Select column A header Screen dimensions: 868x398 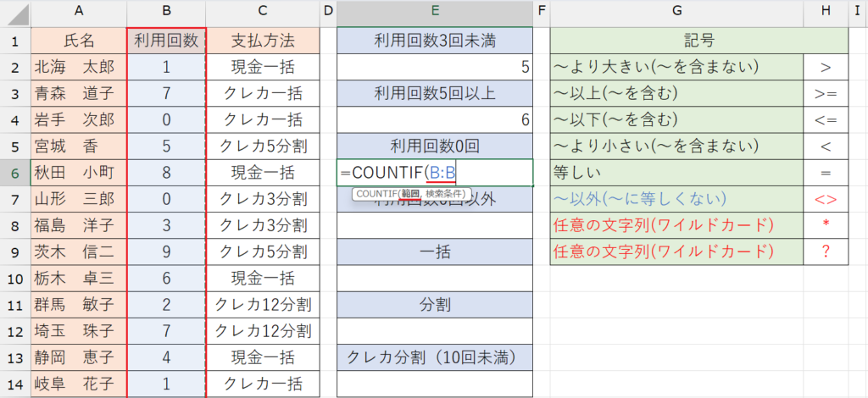click(79, 13)
